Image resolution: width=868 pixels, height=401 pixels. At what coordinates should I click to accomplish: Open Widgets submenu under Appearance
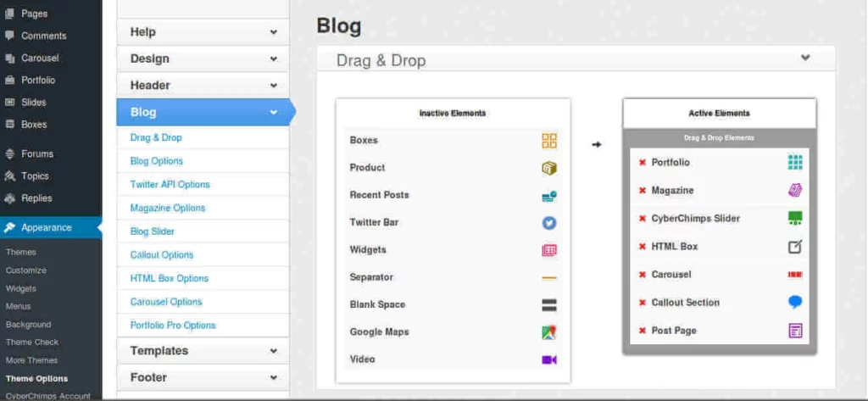tap(21, 288)
